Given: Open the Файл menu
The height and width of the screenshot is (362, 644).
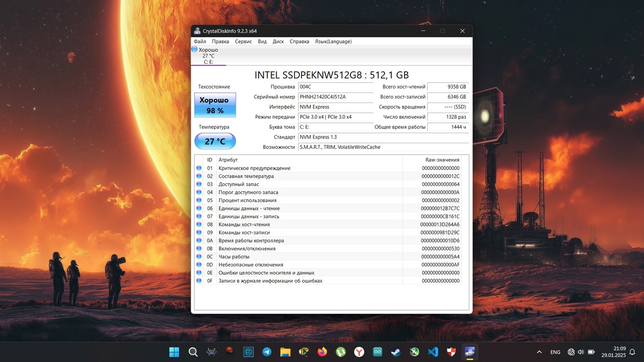Looking at the screenshot, I should click(200, 41).
